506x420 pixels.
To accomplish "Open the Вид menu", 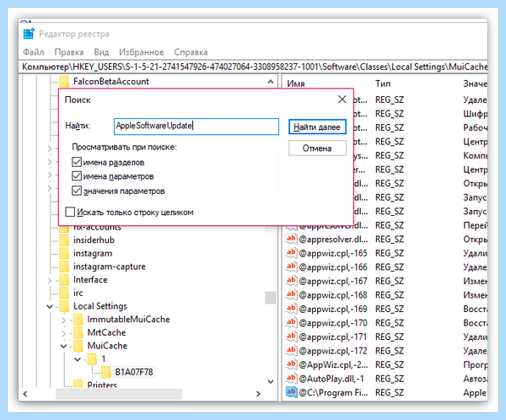I will pyautogui.click(x=101, y=52).
